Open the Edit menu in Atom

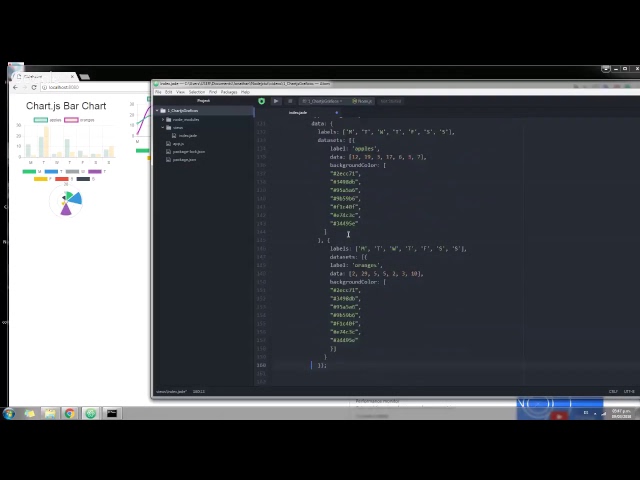tap(168, 92)
